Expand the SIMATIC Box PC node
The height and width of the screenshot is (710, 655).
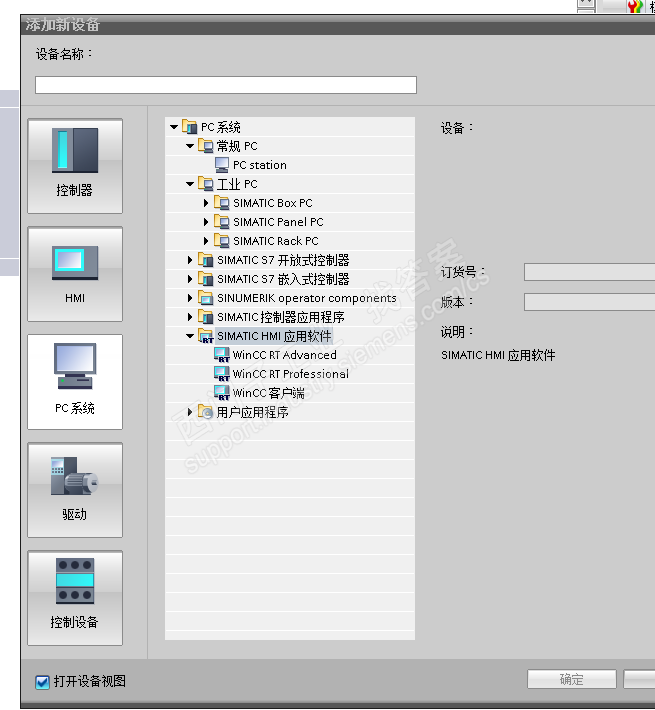click(206, 203)
